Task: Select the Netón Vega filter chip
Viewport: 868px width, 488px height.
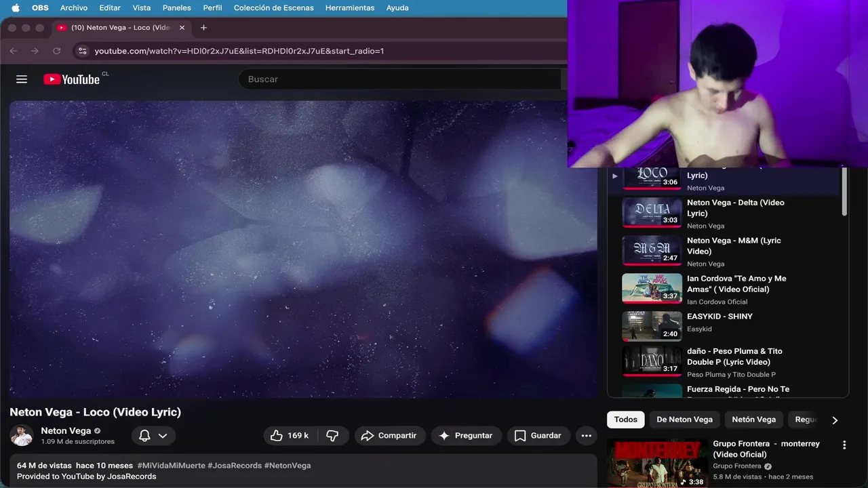Action: click(753, 420)
